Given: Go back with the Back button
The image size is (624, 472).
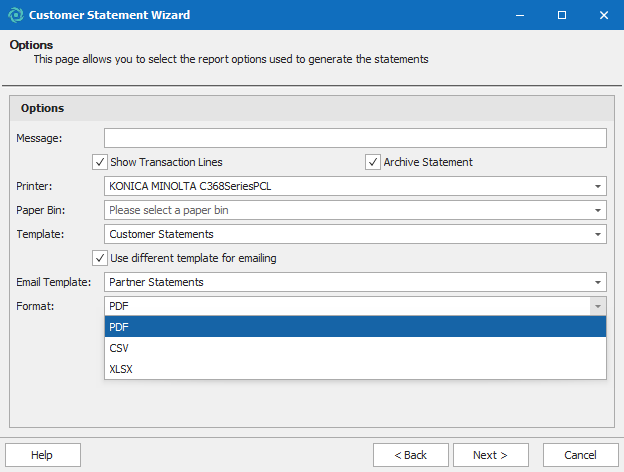Looking at the screenshot, I should point(411,455).
